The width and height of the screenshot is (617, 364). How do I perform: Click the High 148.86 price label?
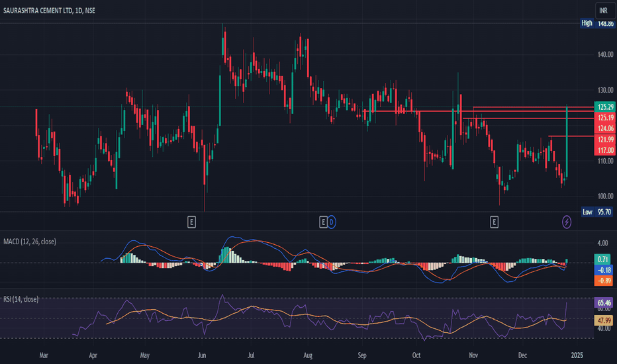point(597,23)
